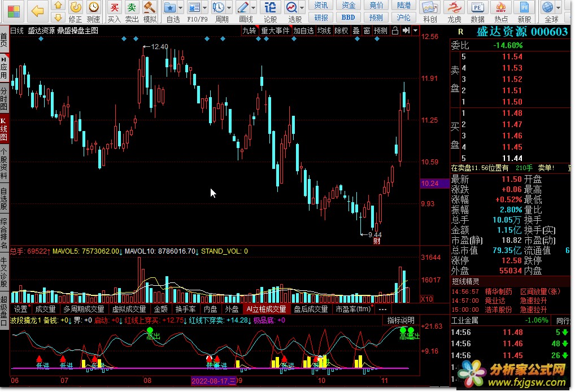Expand the 画线 drawing dropdown arrow
Screen dimensions: 575x392
(x=253, y=7)
